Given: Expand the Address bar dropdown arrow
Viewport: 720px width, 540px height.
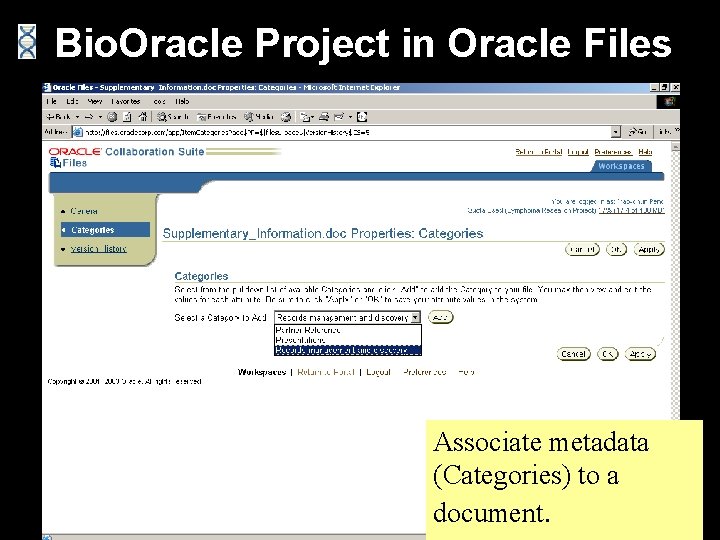Looking at the screenshot, I should pyautogui.click(x=616, y=132).
